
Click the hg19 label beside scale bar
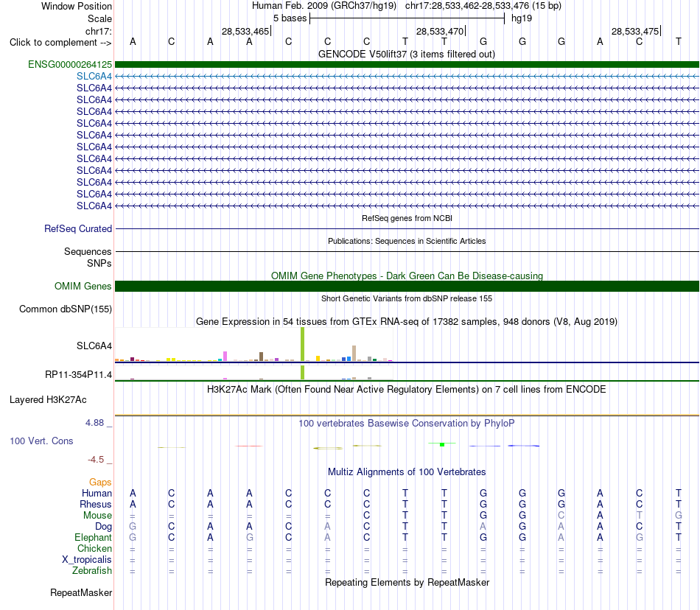(x=522, y=18)
